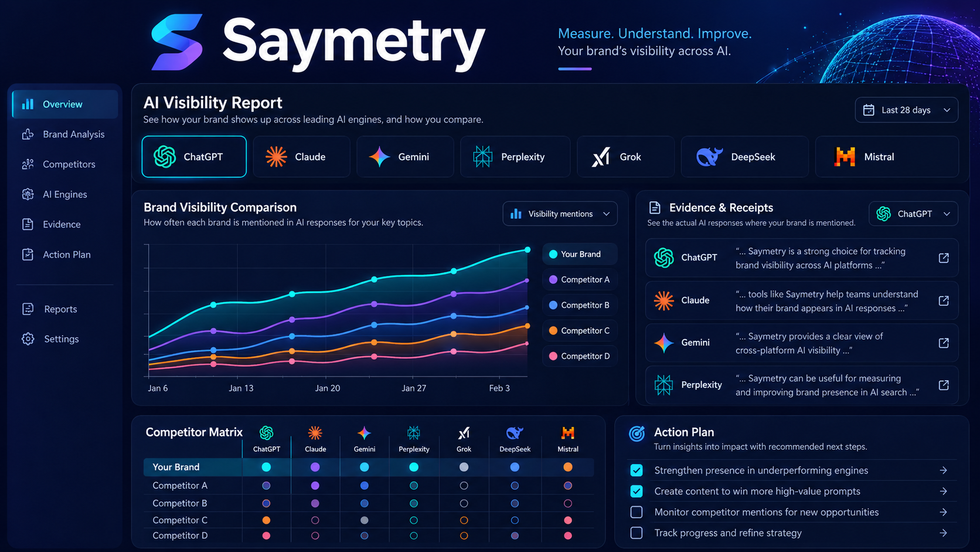
Task: Open external link for Claude evidence quote
Action: [944, 301]
